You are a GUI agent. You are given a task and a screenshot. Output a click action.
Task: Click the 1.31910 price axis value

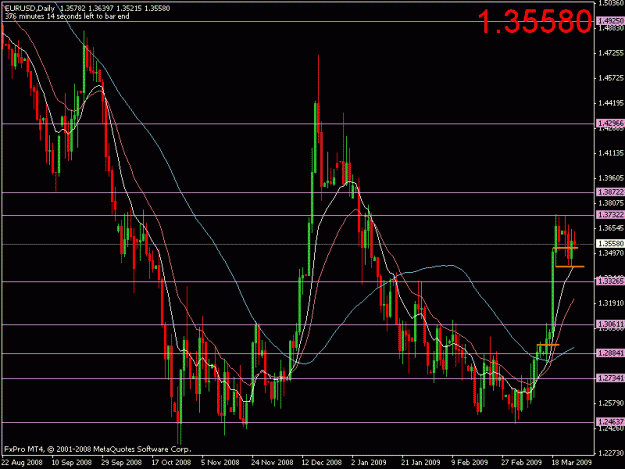pos(611,303)
